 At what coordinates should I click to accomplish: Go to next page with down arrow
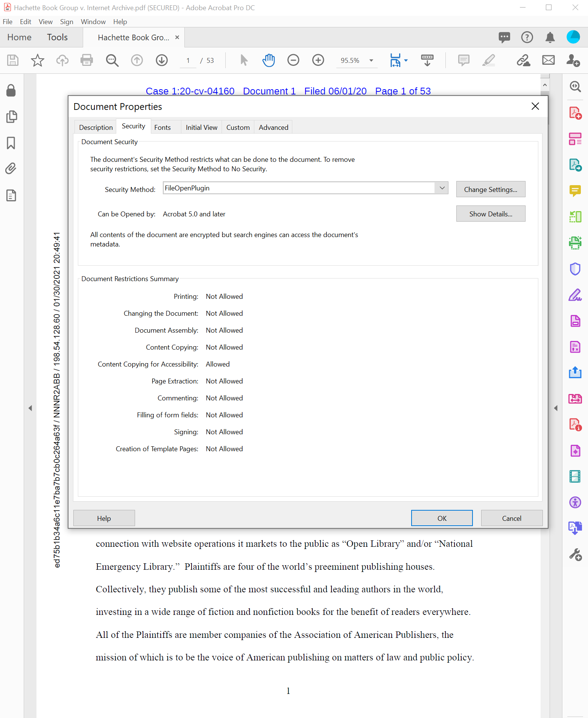(x=162, y=60)
